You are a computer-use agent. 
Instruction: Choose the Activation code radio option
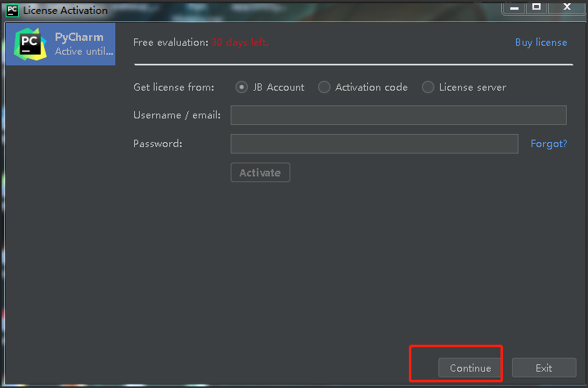click(325, 87)
